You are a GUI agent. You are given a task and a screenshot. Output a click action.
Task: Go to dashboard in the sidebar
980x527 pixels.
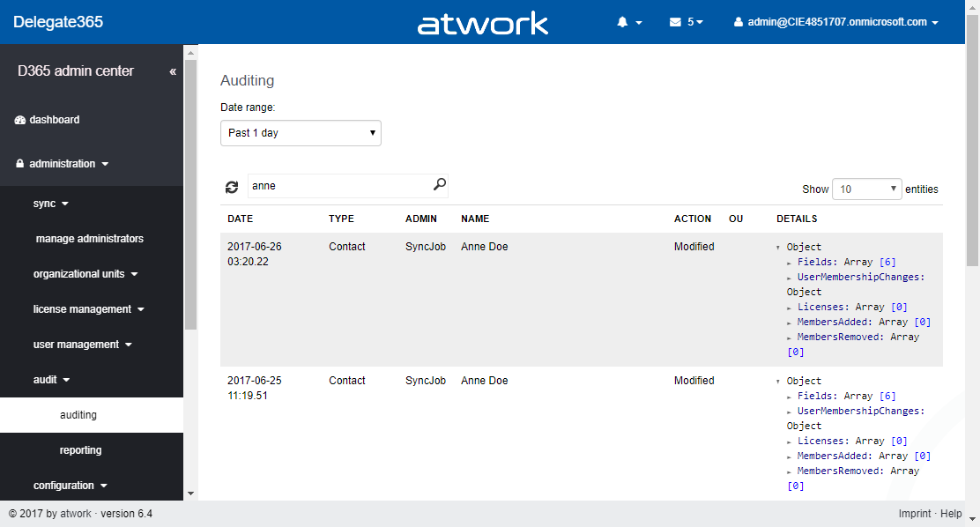coord(54,120)
